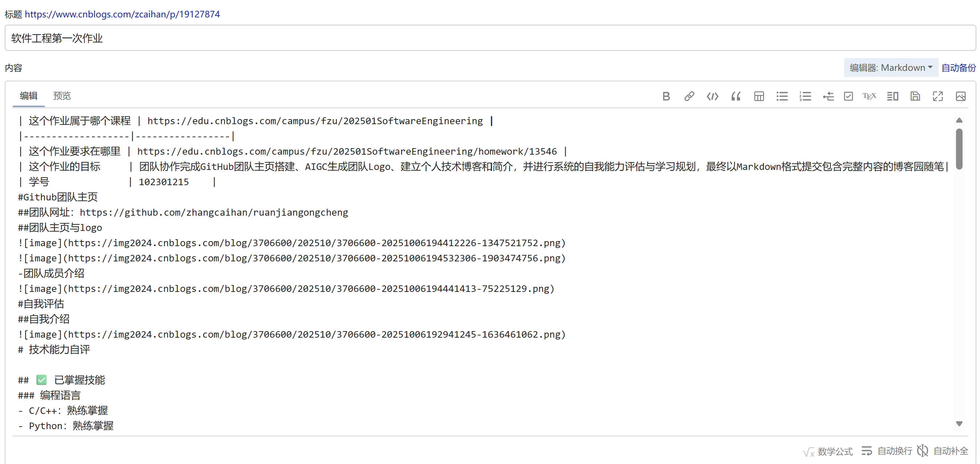Enter fullscreen editing mode
The height and width of the screenshot is (464, 980).
(x=938, y=96)
